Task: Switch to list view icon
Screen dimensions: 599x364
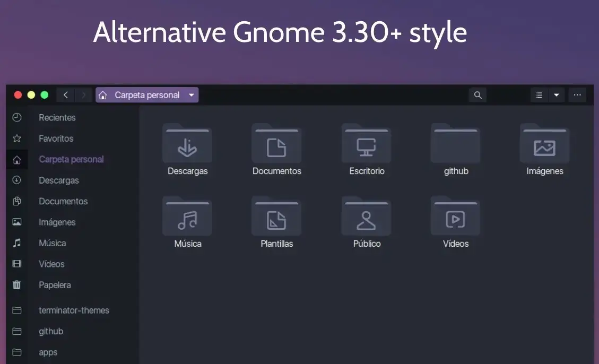Action: tap(539, 95)
